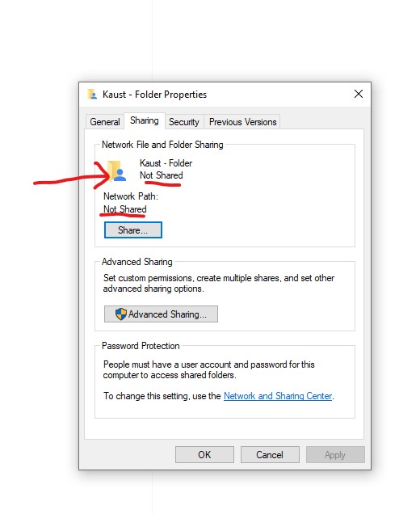Click the grayed-out Apply button
This screenshot has height=514, width=420.
tap(335, 455)
